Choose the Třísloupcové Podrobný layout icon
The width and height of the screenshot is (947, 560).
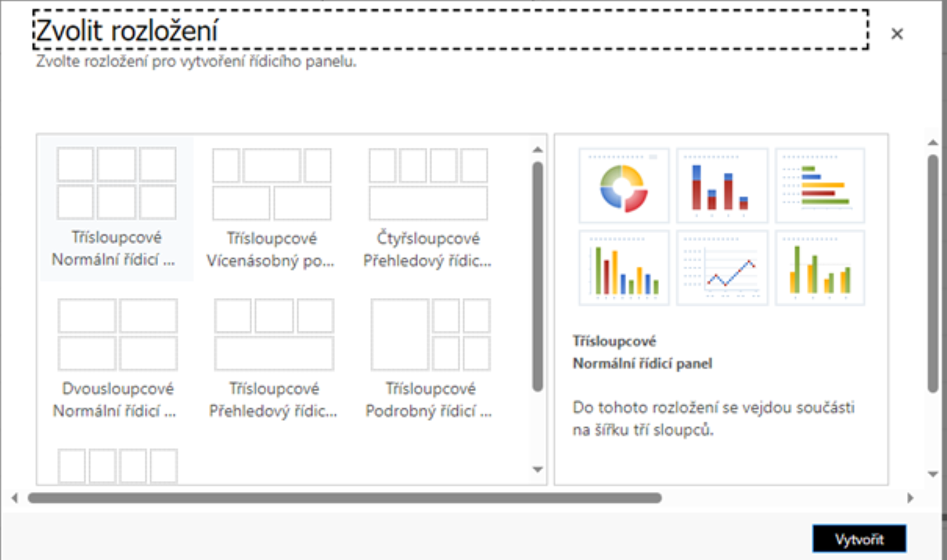(430, 334)
